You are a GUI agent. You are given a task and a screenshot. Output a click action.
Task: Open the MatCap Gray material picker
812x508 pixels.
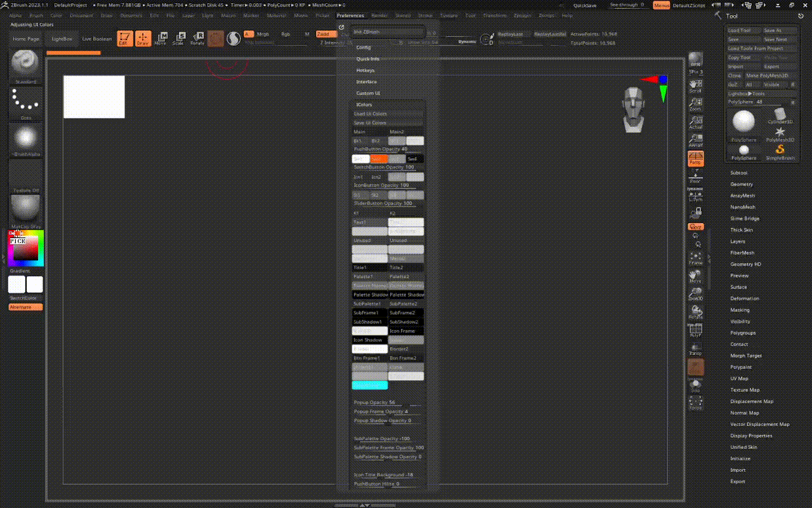[x=25, y=212]
